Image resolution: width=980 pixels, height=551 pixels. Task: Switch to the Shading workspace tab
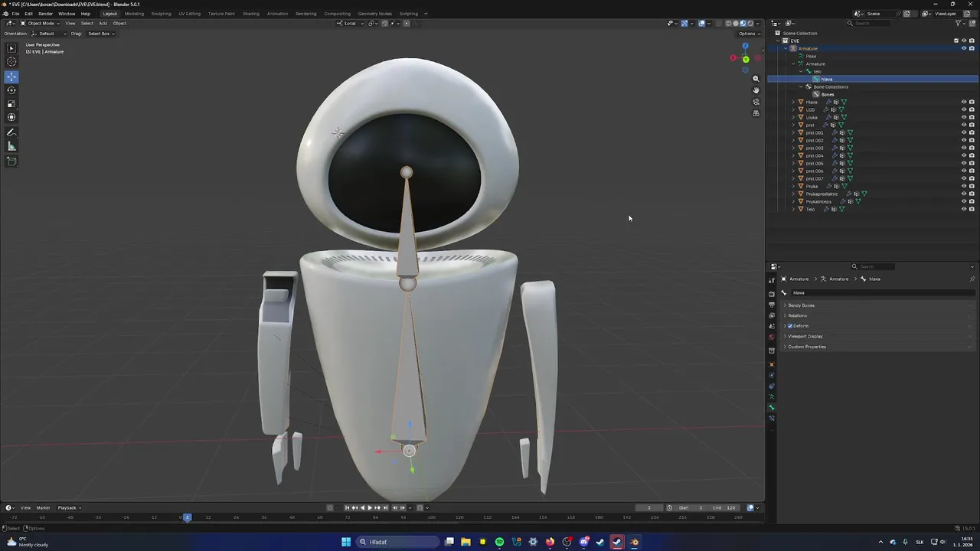(x=250, y=14)
